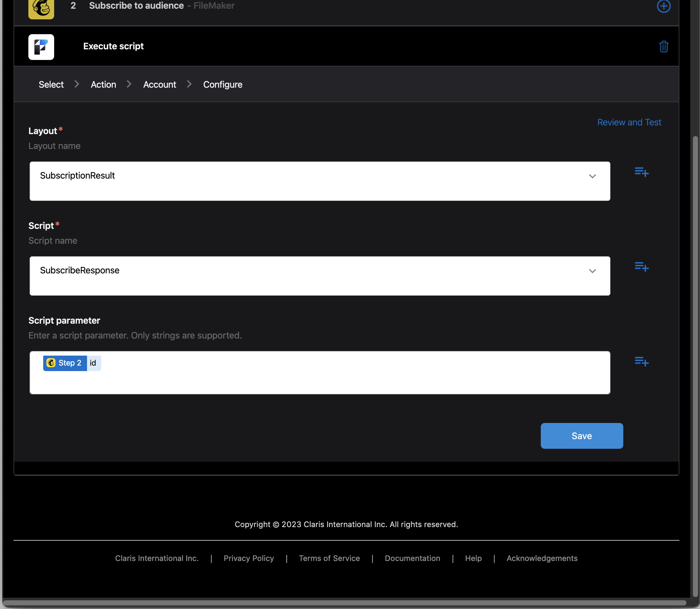Click the Mailchimp icon on Subscribe to audience step
700x609 pixels.
pos(41,7)
